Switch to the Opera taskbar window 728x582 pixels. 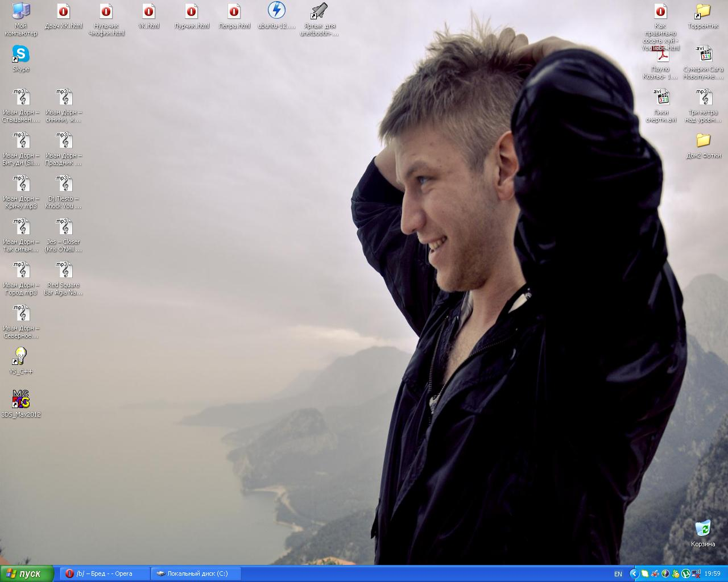tap(105, 573)
